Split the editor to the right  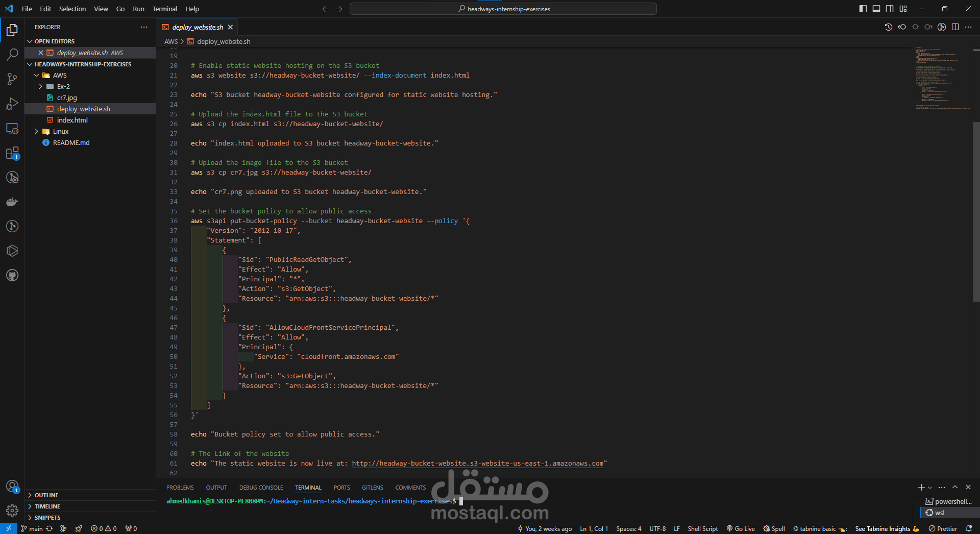pos(955,27)
